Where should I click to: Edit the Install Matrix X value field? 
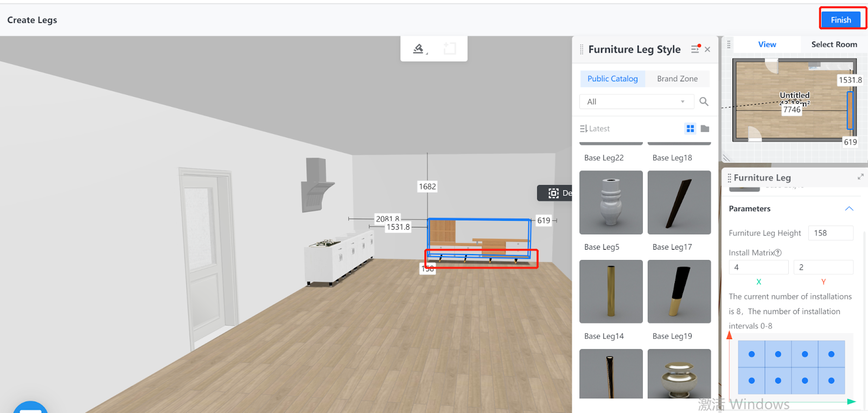(x=758, y=267)
